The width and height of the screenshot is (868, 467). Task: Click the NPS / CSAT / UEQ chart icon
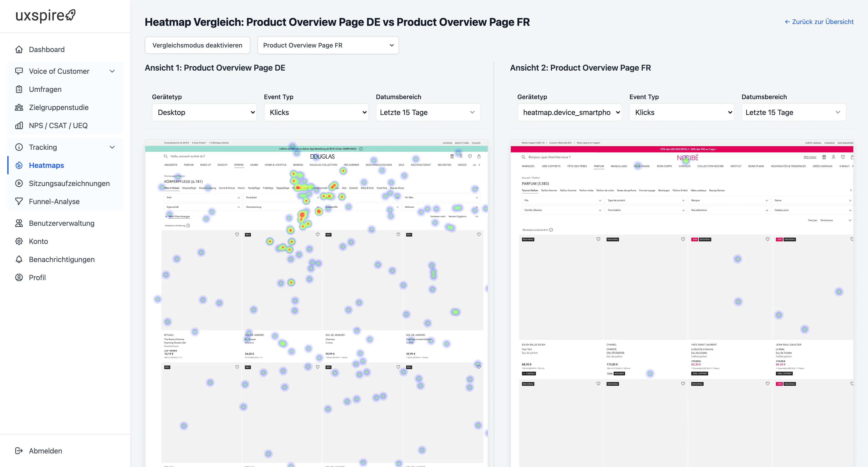tap(19, 125)
